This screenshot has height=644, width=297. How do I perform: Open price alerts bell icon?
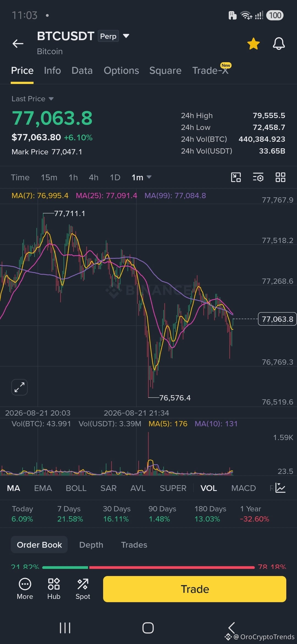pos(279,43)
